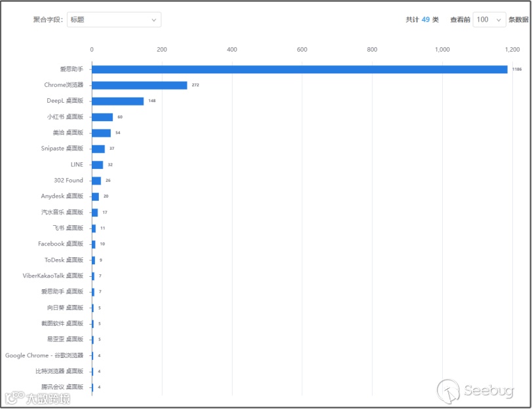The width and height of the screenshot is (532, 409).
Task: Click the 爱思助手 桌面版 label
Action: tap(62, 291)
